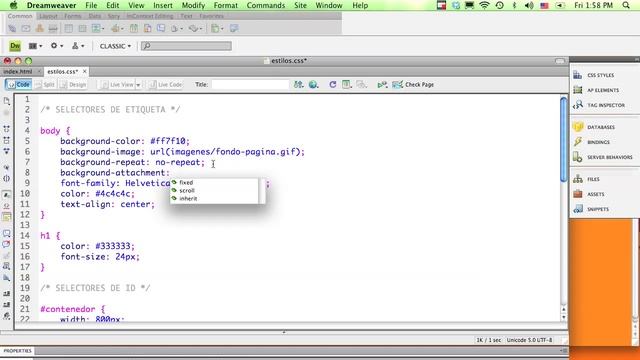Toggle Live Code

pos(165,84)
